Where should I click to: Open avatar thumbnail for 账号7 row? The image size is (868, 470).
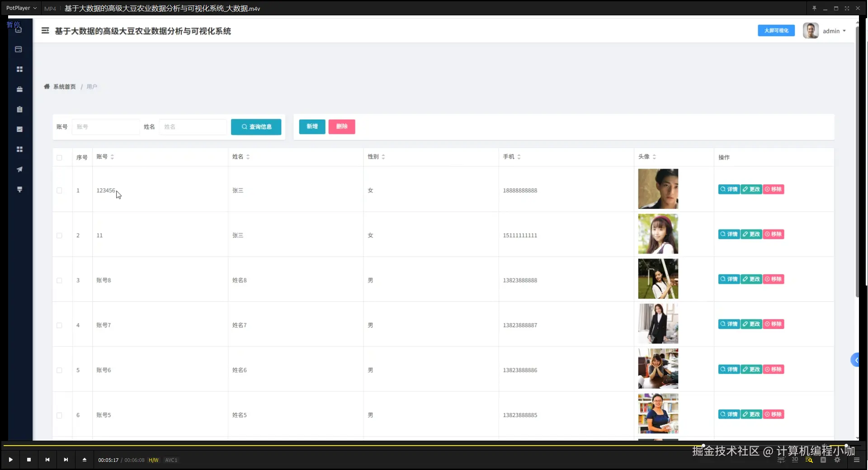click(658, 324)
